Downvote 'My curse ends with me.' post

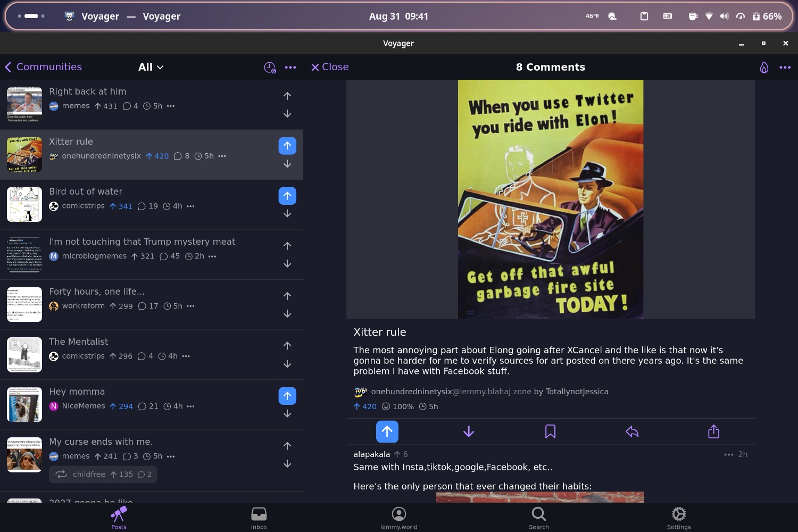click(287, 464)
